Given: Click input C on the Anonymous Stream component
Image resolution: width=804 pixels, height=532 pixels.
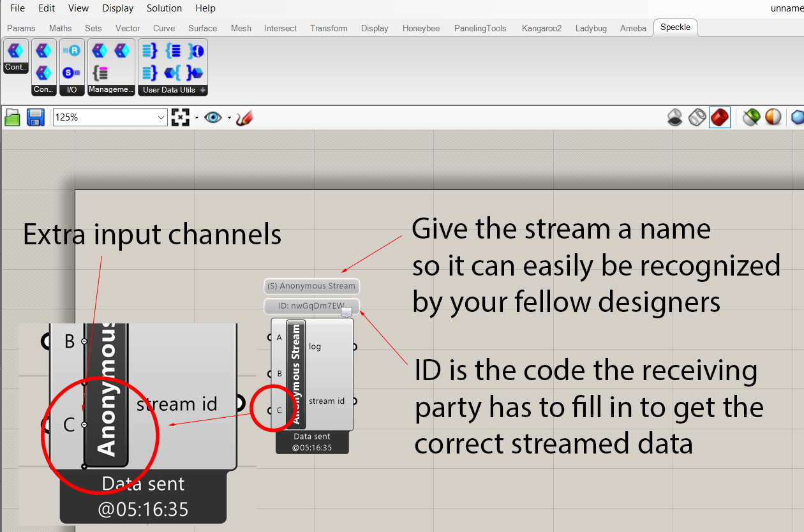Looking at the screenshot, I should [279, 410].
